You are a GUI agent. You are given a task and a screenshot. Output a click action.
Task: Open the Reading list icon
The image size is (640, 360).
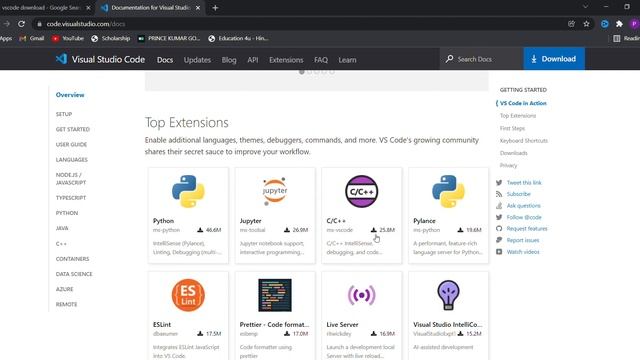coord(617,38)
